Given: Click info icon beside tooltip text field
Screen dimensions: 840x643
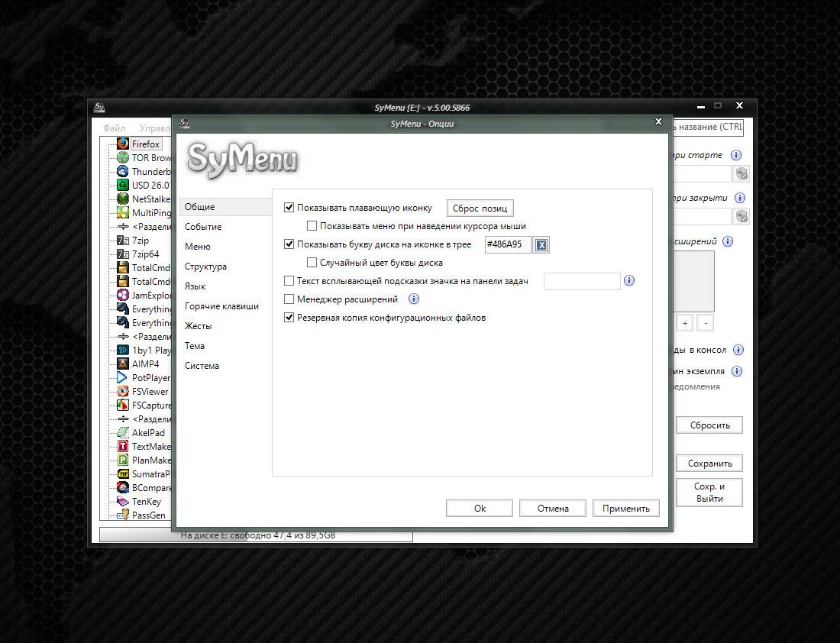Looking at the screenshot, I should 629,281.
